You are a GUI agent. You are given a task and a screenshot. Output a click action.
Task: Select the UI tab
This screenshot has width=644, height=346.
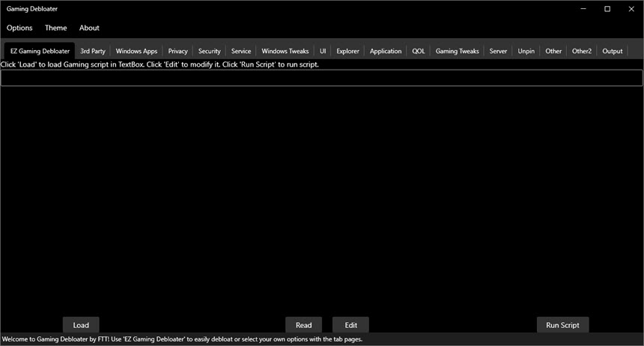click(323, 52)
